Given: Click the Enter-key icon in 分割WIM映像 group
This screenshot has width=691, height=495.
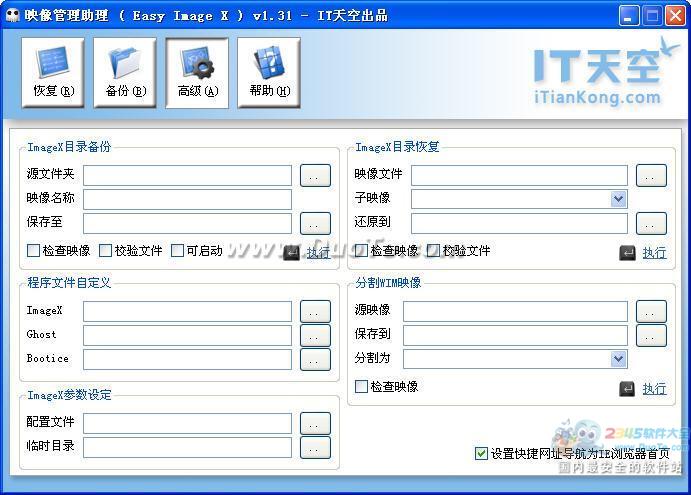Looking at the screenshot, I should (x=627, y=388).
